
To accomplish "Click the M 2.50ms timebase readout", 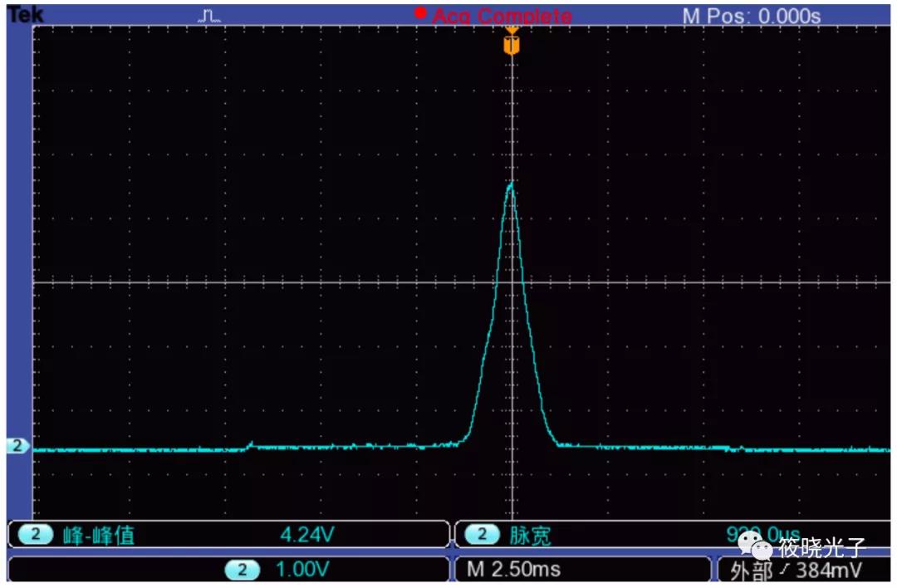I will click(x=513, y=570).
